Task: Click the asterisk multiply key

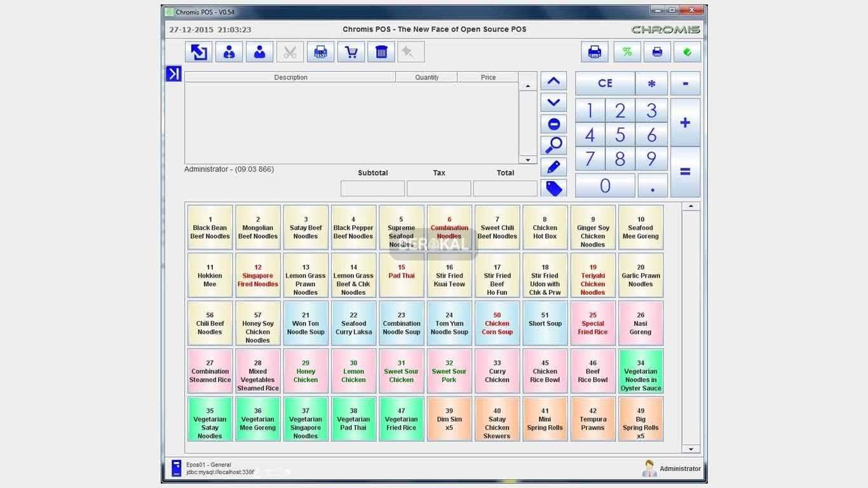Action: pyautogui.click(x=651, y=83)
